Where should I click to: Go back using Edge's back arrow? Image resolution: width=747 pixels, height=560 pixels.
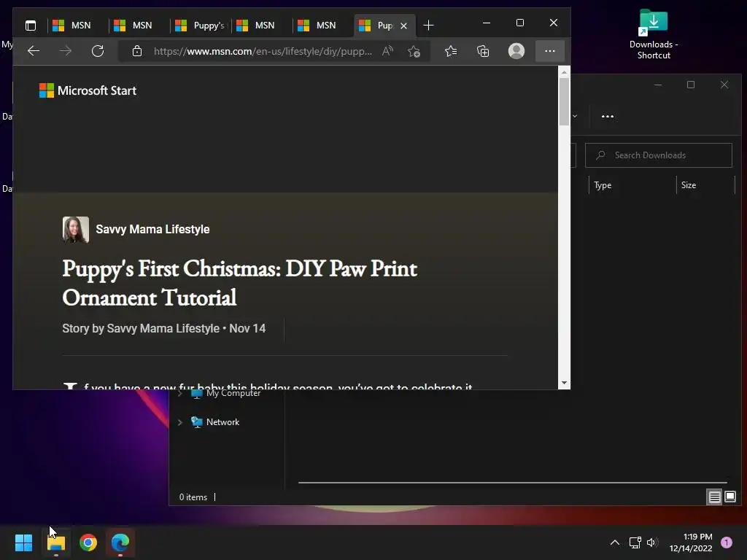34,51
